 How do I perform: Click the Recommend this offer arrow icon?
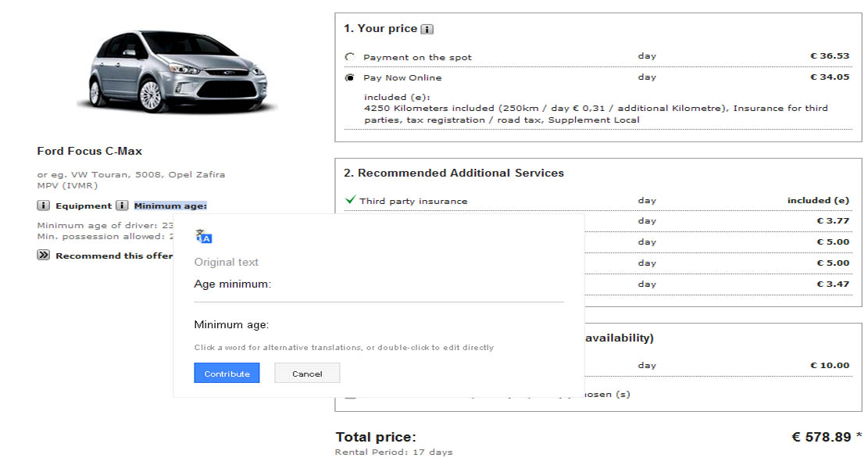(x=43, y=256)
